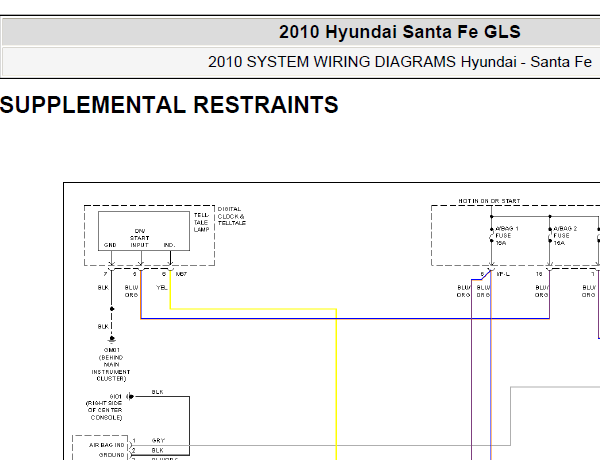Click the 'DIGITAL CLOCK & TELLTALE' component label
The image size is (600, 460).
tap(232, 216)
